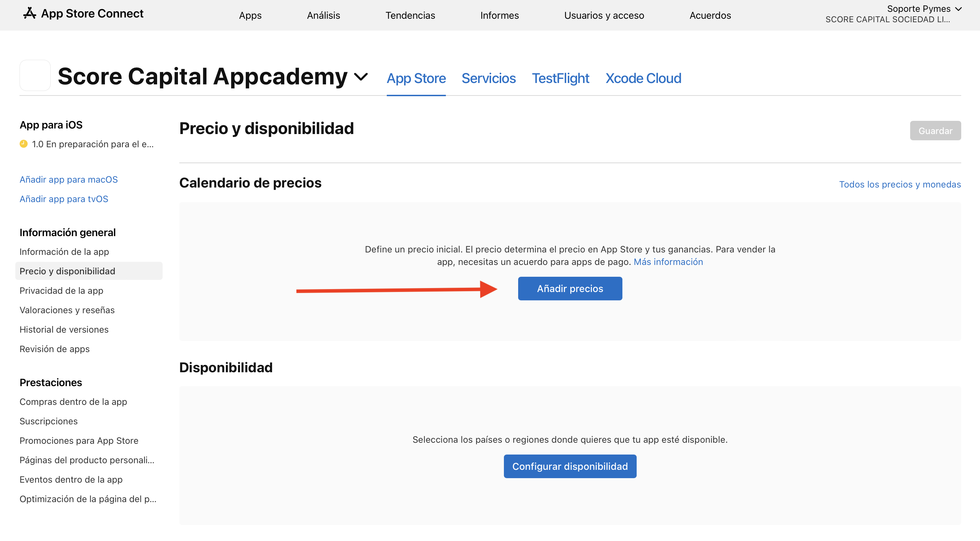Click the Configurar disponibilidad button

570,466
